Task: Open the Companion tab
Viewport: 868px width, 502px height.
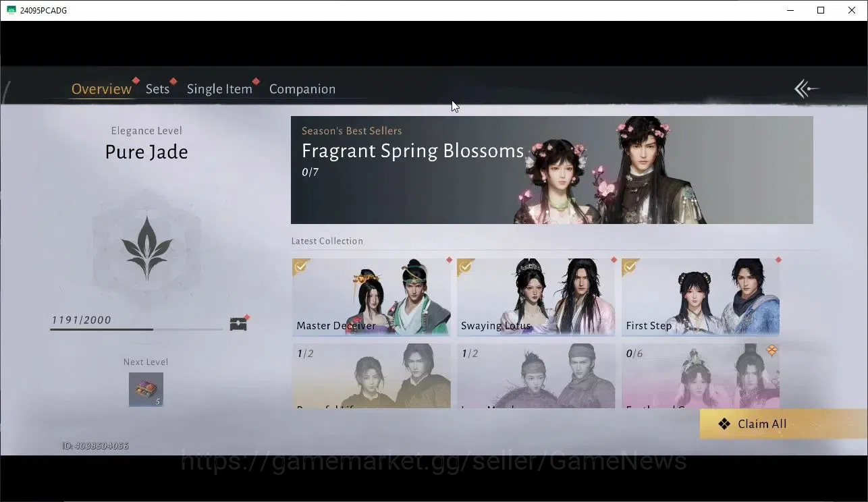Action: (x=302, y=89)
